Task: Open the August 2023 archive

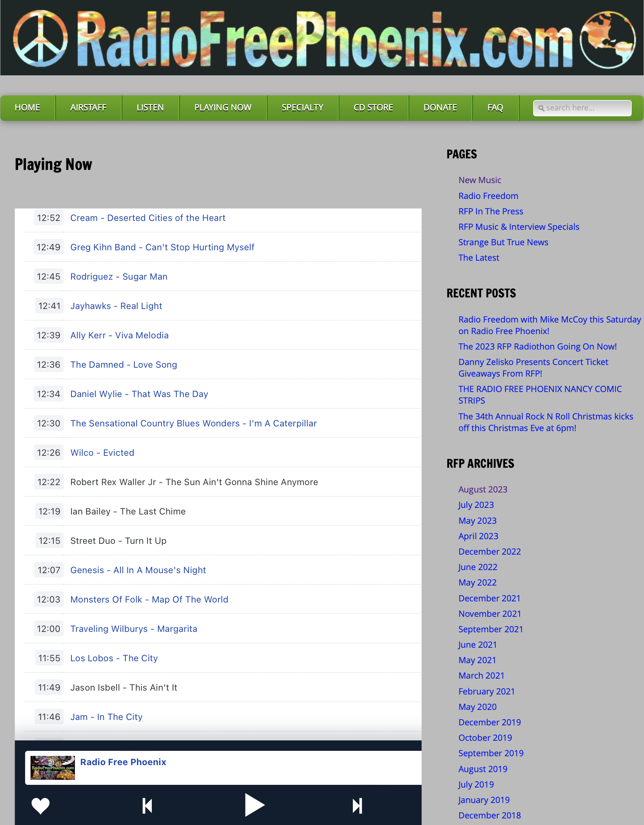Action: pyautogui.click(x=483, y=489)
